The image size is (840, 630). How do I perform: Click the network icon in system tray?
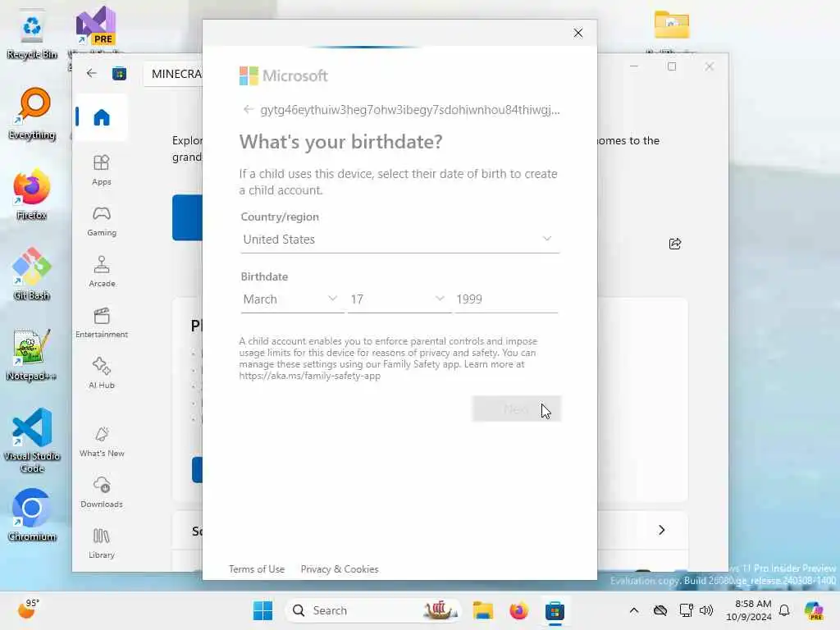pos(686,610)
